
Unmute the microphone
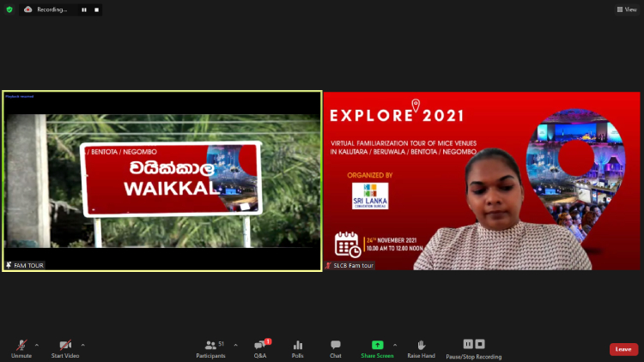click(21, 349)
